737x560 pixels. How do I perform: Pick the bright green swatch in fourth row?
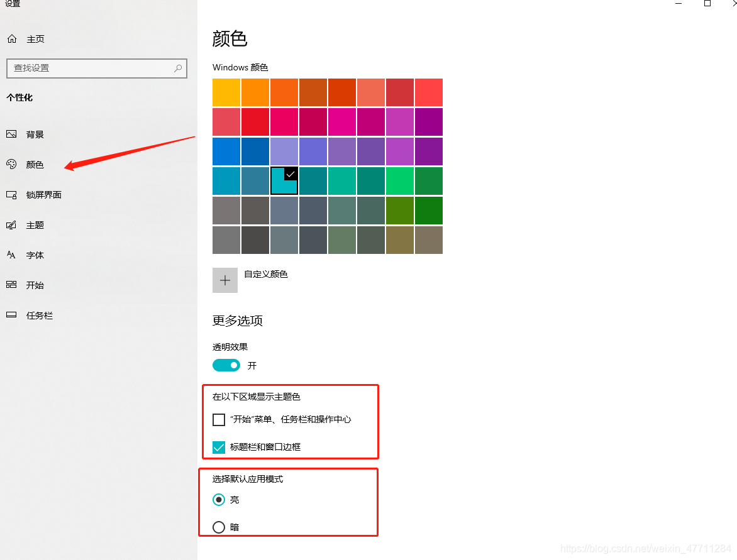(x=399, y=180)
